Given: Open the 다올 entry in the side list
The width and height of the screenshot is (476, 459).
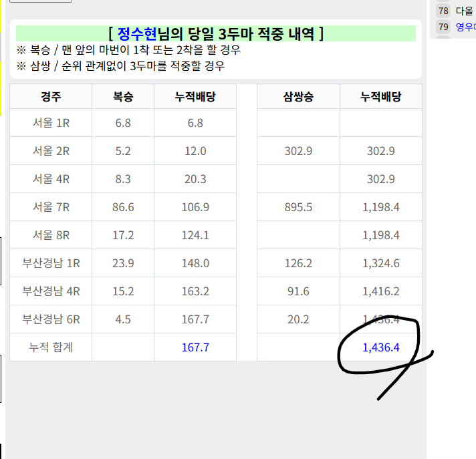Looking at the screenshot, I should (465, 11).
